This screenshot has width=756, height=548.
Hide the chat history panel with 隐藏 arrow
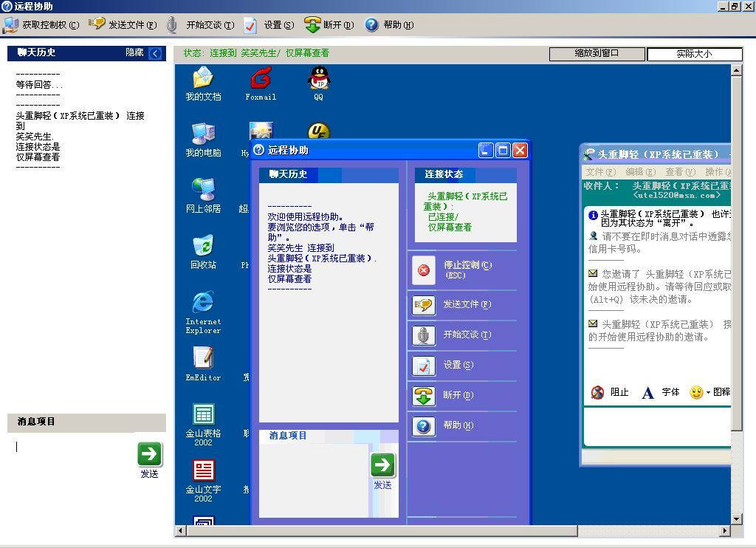155,53
